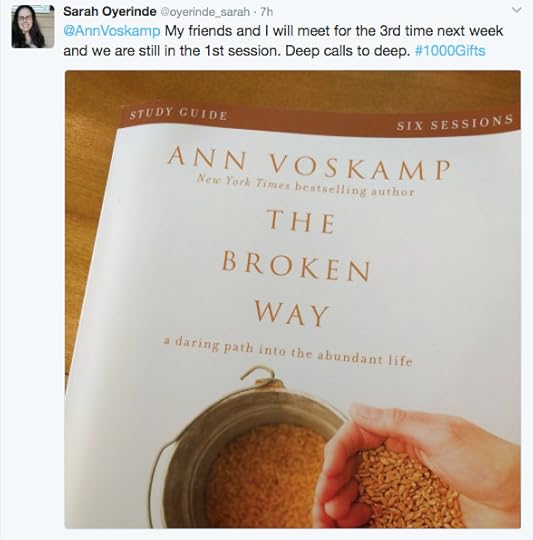Open the #1000Gifts hashtag

point(450,51)
